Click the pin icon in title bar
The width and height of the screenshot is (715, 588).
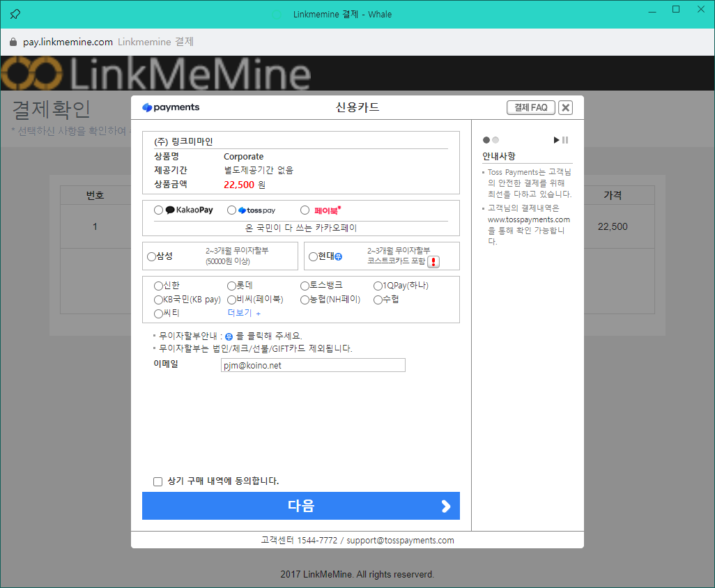pyautogui.click(x=15, y=14)
